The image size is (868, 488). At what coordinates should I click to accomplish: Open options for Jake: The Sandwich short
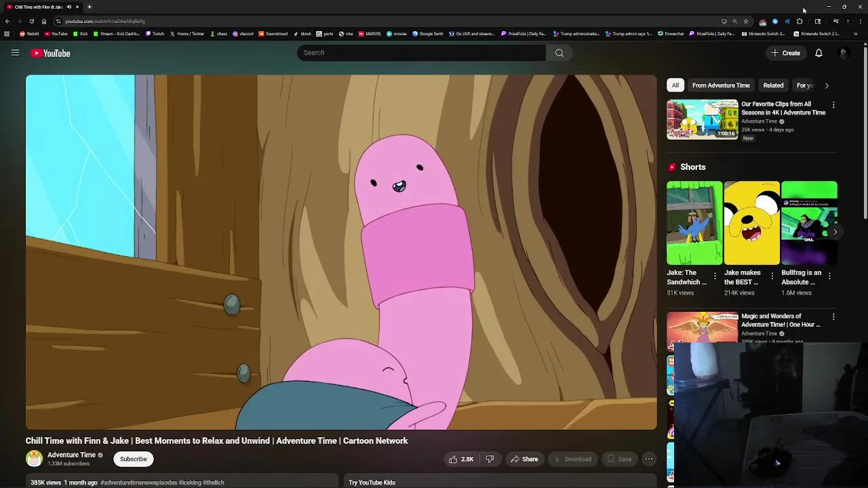click(715, 276)
